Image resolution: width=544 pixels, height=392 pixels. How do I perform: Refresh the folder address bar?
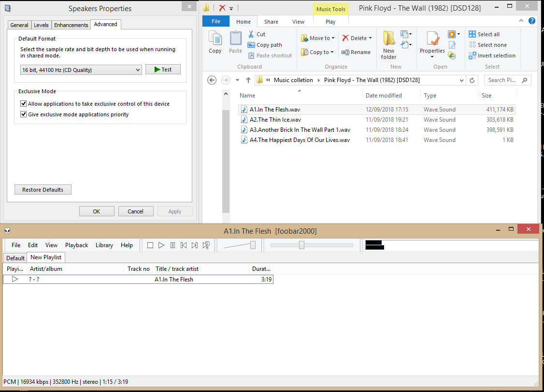pyautogui.click(x=472, y=80)
